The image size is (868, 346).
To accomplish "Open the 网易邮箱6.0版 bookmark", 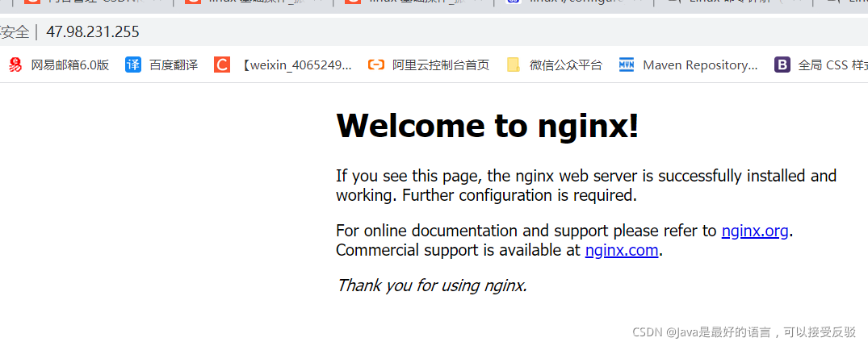I will tap(59, 65).
